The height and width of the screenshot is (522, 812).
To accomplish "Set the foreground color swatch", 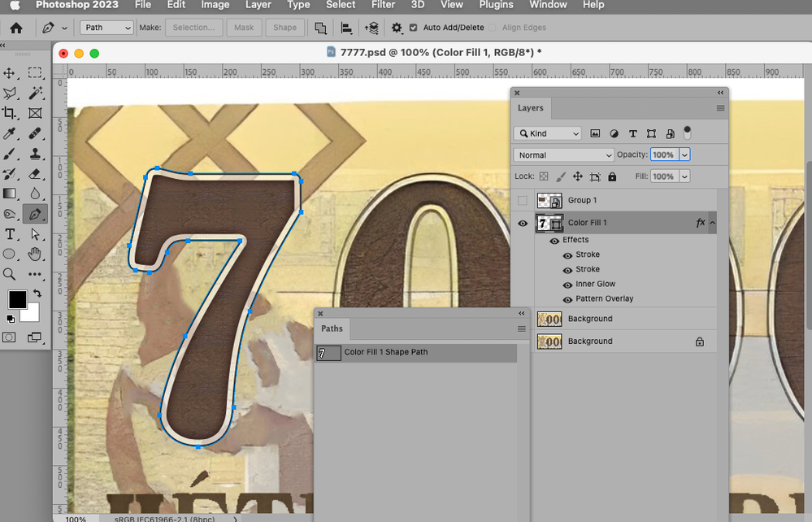I will tap(17, 299).
